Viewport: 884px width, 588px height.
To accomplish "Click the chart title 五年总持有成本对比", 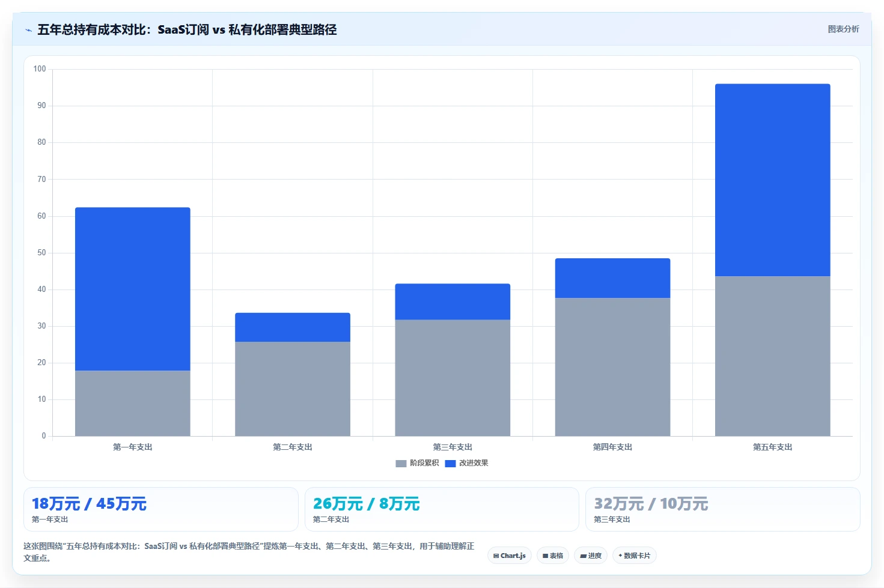I will 187,29.
